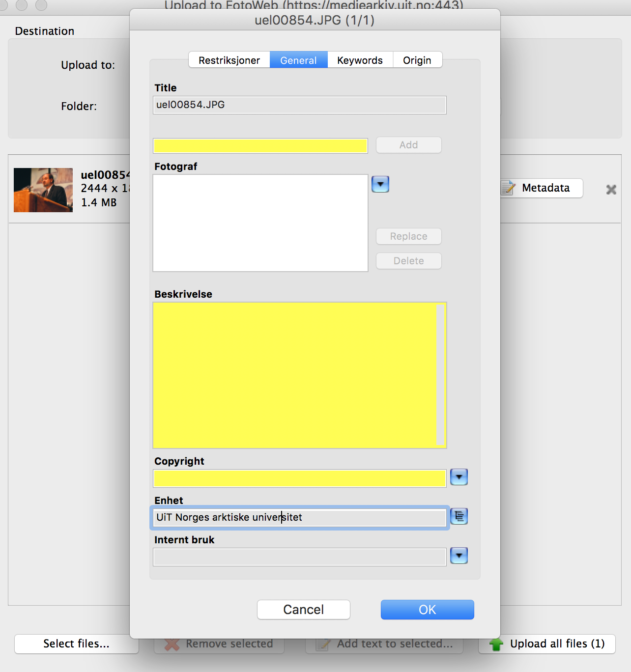Open the Origin tab
Viewport: 631px width, 672px height.
[x=417, y=60]
